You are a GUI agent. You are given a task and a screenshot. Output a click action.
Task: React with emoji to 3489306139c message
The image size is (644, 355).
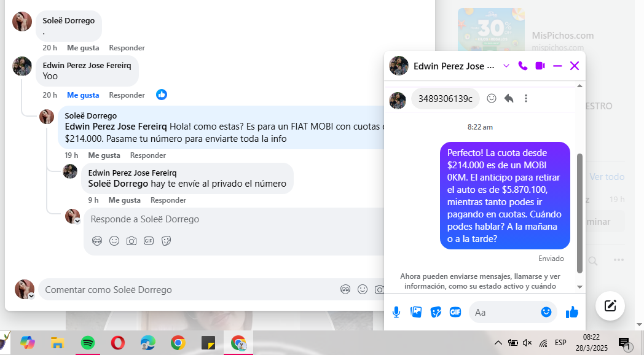(x=491, y=98)
